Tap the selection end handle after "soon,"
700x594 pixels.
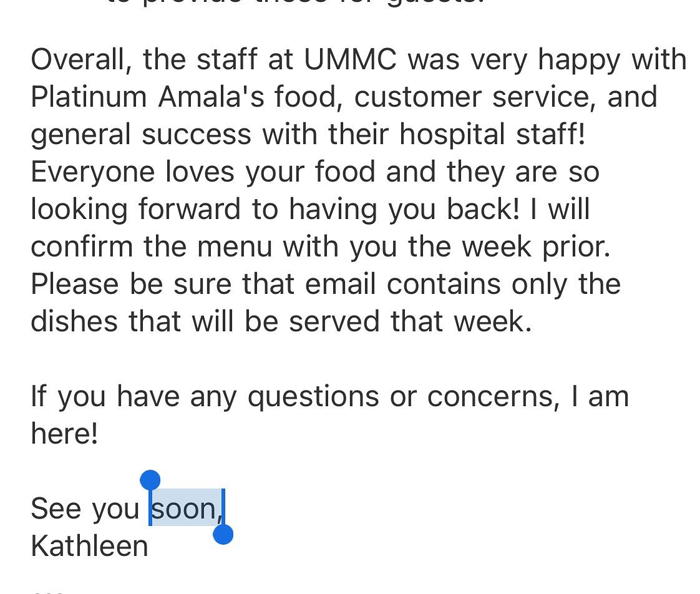click(x=223, y=534)
